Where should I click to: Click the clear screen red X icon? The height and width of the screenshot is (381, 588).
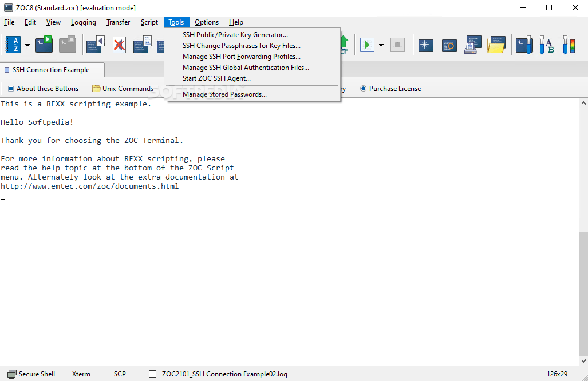click(x=119, y=45)
